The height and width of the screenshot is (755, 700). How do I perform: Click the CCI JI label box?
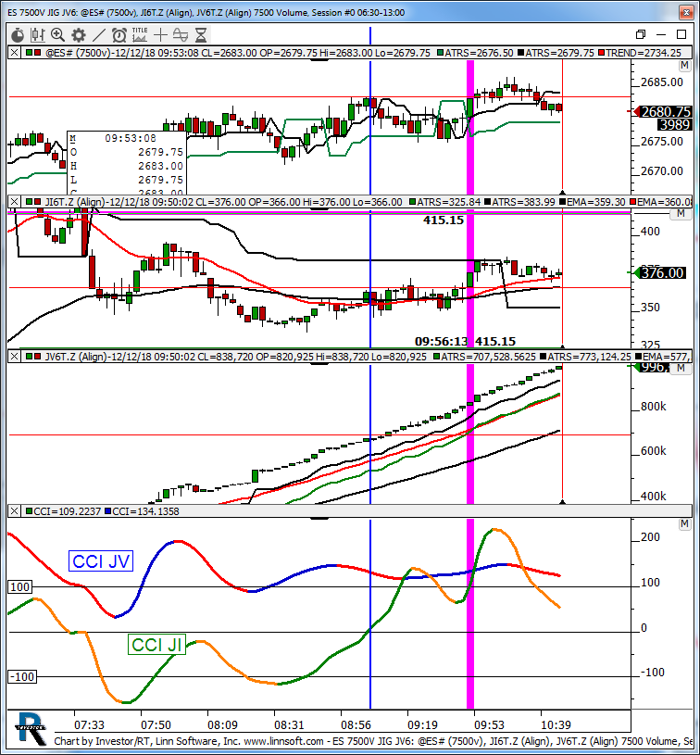[156, 645]
